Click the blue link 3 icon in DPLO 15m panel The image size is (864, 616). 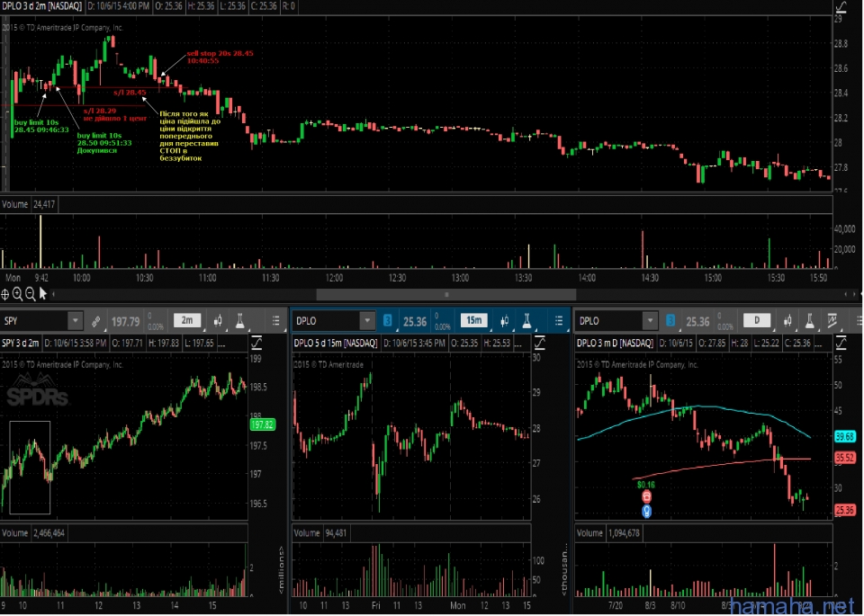point(388,320)
